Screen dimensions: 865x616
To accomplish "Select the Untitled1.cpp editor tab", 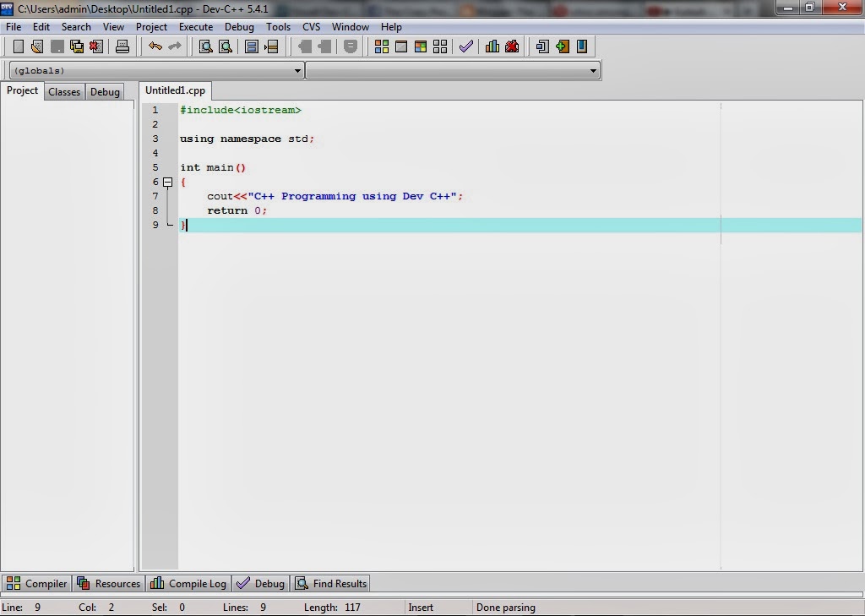I will 175,90.
